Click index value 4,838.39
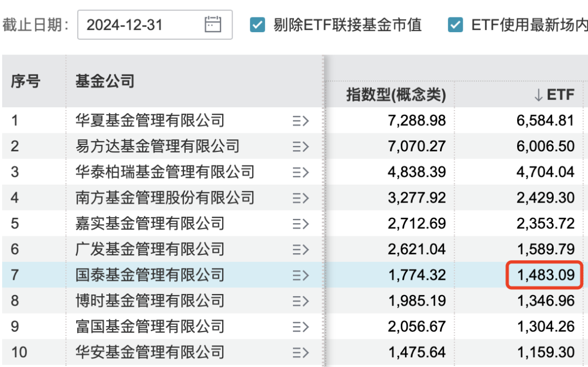The width and height of the screenshot is (588, 367). click(x=416, y=172)
